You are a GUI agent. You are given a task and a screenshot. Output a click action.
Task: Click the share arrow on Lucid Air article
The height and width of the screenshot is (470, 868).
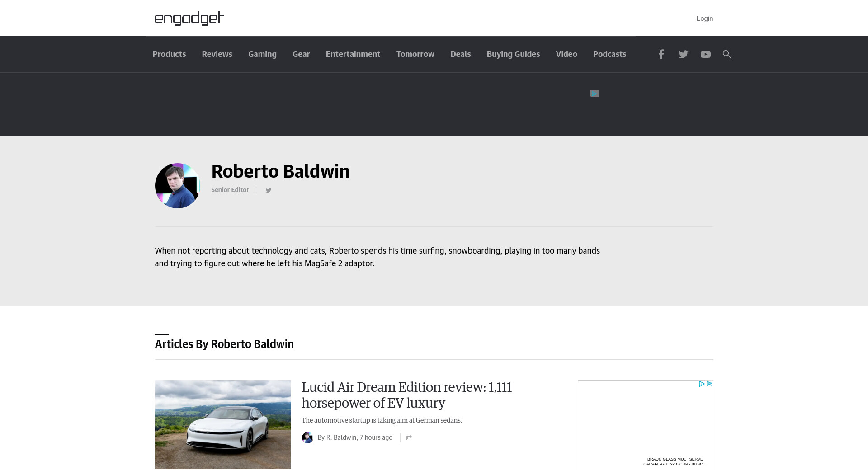pyautogui.click(x=409, y=437)
